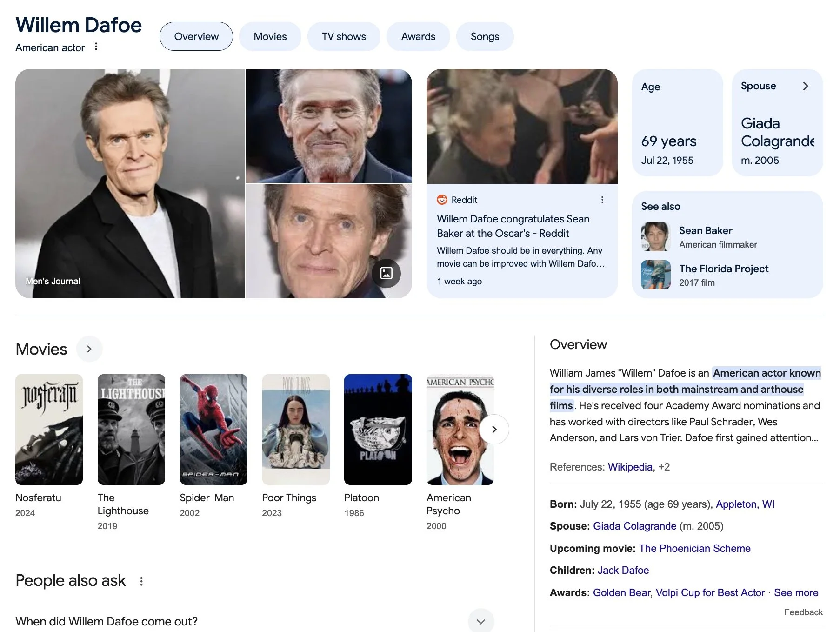This screenshot has height=632, width=840.
Task: Open the Wikipedia reference link
Action: click(x=630, y=467)
